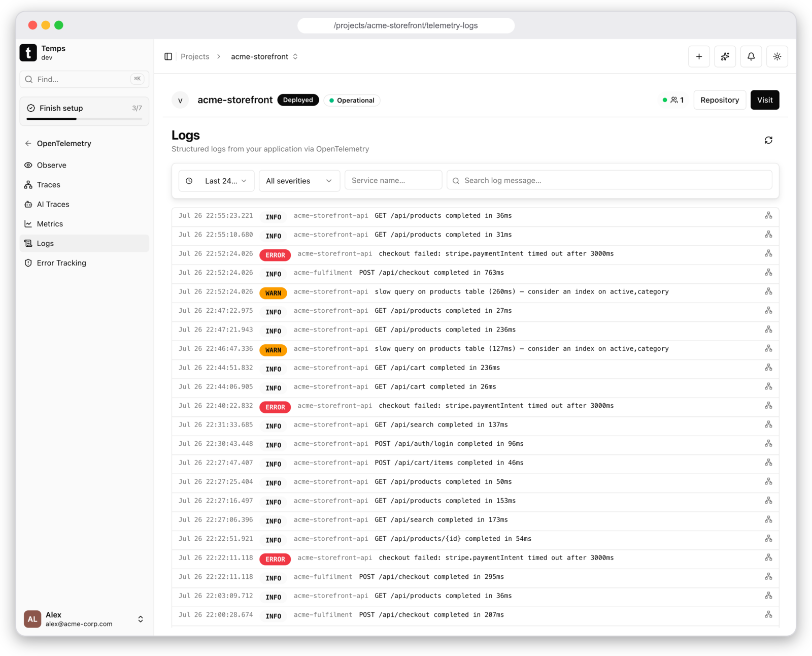The image size is (812, 656).
Task: Toggle the sidebar panel icon
Action: click(x=168, y=56)
